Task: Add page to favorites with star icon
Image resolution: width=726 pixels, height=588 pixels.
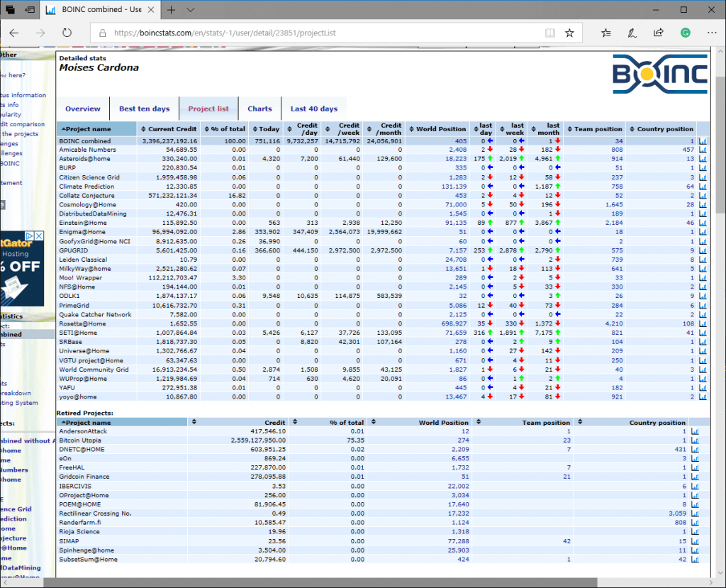Action: 569,33
